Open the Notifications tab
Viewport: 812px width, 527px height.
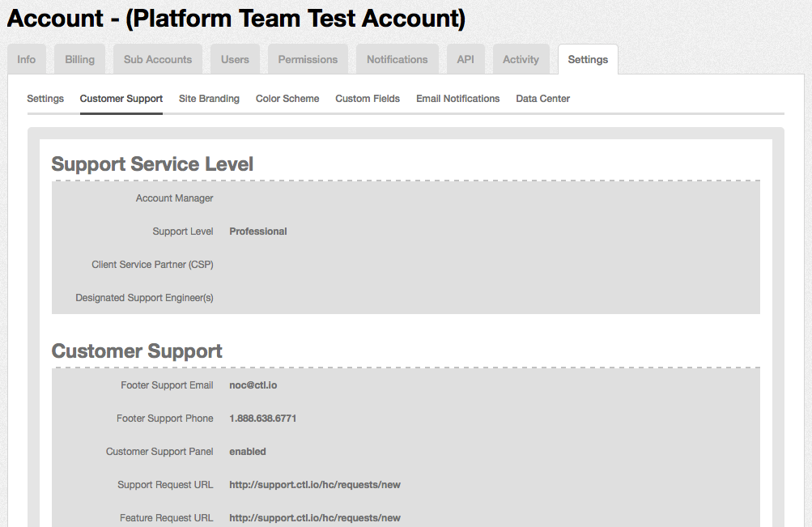tap(397, 58)
